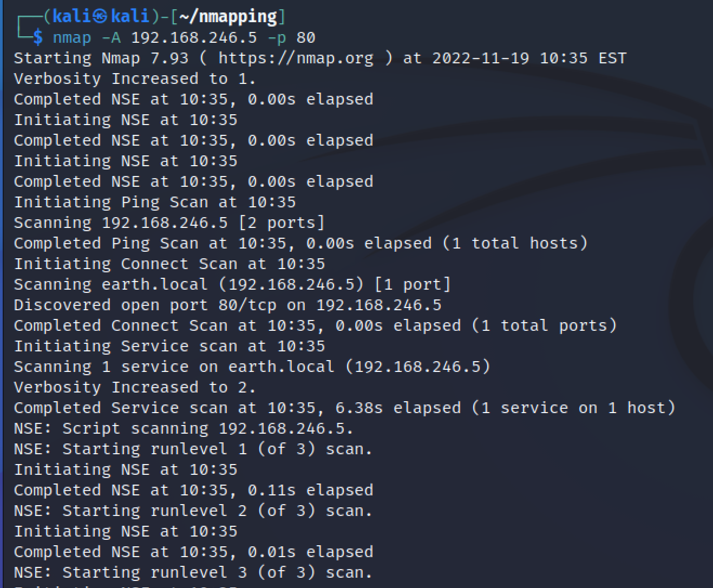Click the 'Verbosity Increased to 1.' line
This screenshot has height=588, width=713.
[x=134, y=79]
